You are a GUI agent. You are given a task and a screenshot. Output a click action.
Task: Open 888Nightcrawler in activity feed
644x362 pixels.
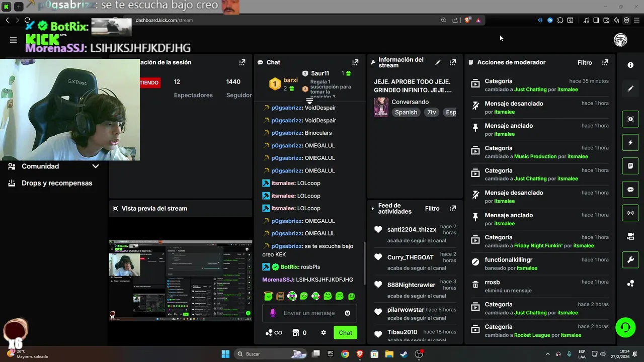411,285
